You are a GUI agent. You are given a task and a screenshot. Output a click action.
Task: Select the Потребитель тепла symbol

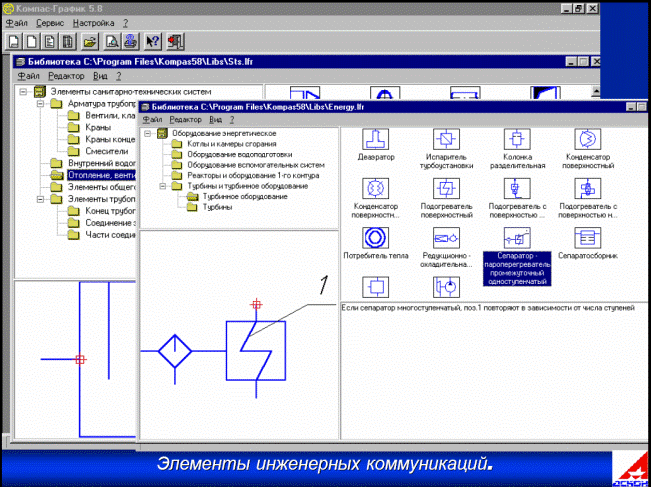[x=375, y=238]
